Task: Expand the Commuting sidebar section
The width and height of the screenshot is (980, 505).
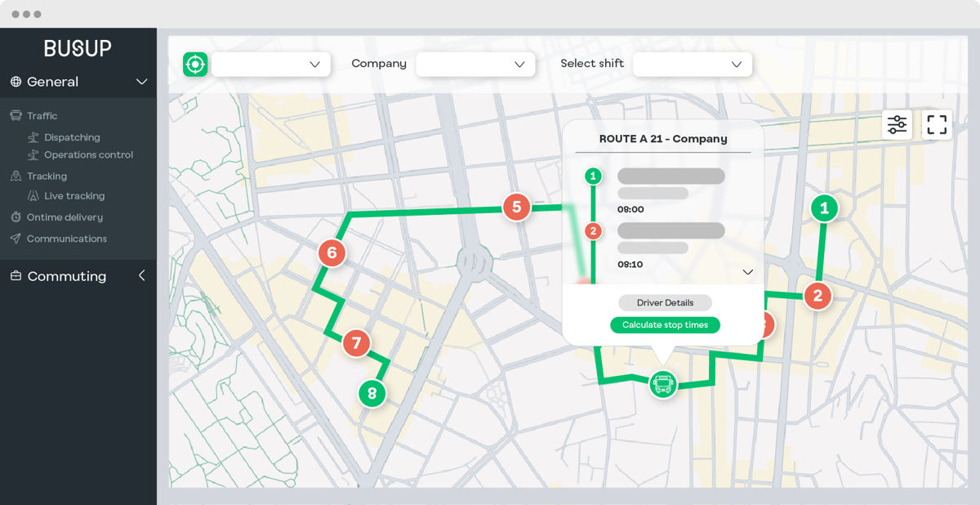Action: (x=141, y=276)
